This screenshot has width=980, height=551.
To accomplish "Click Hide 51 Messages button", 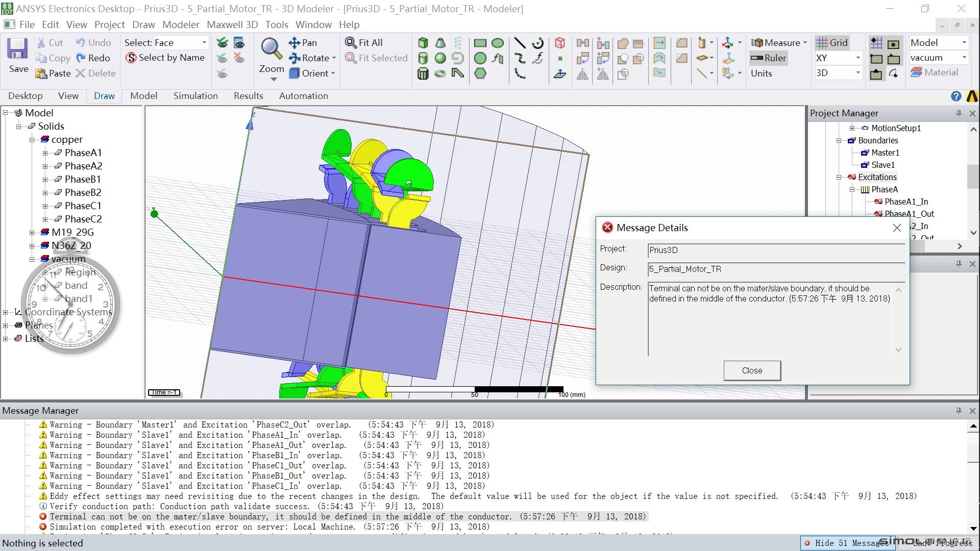I will pyautogui.click(x=847, y=543).
